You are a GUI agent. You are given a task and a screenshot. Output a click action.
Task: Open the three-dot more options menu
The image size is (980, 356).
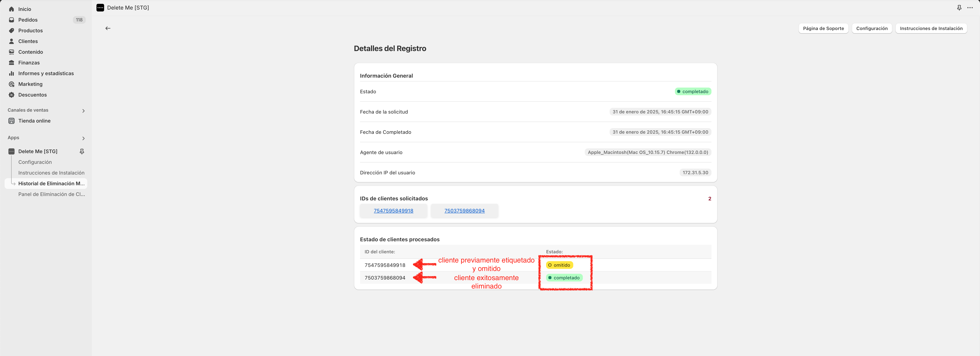pos(970,8)
